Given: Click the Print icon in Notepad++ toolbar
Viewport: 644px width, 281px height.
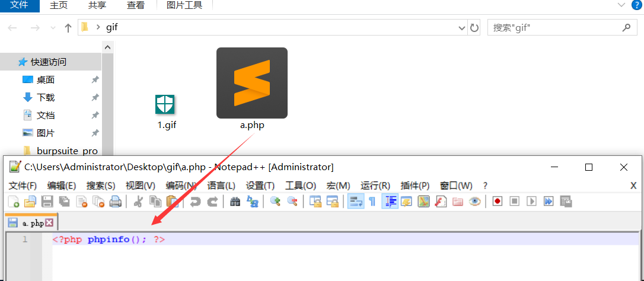Looking at the screenshot, I should pos(116,202).
